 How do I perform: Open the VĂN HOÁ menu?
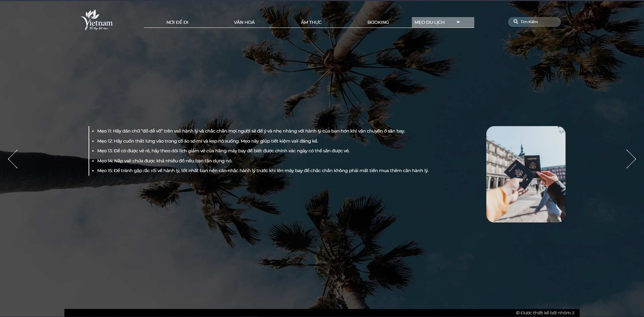click(x=244, y=22)
